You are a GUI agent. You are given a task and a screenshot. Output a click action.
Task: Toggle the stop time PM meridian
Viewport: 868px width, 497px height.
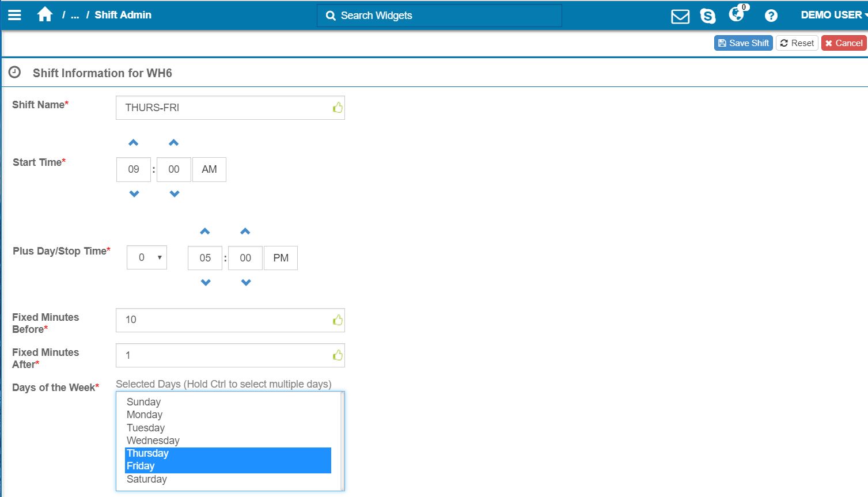point(281,258)
